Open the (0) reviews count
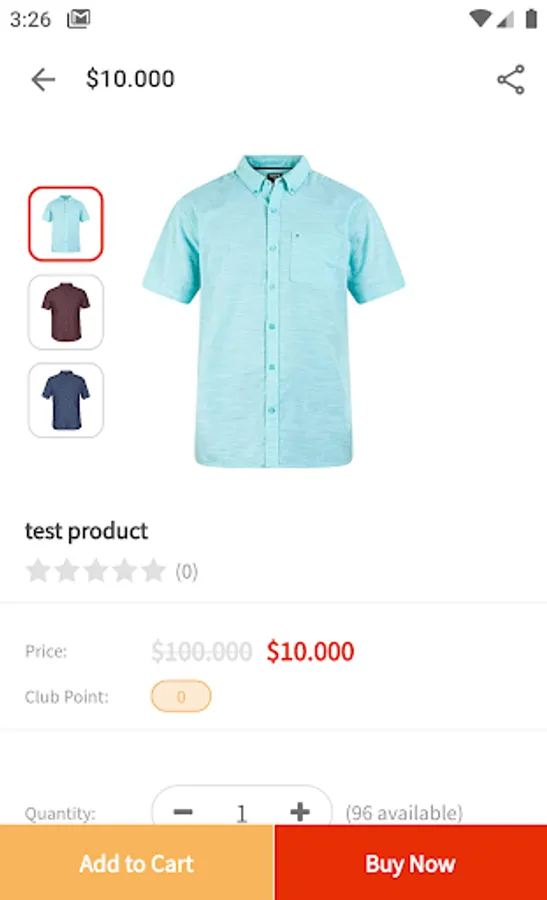547x900 pixels. pyautogui.click(x=187, y=572)
